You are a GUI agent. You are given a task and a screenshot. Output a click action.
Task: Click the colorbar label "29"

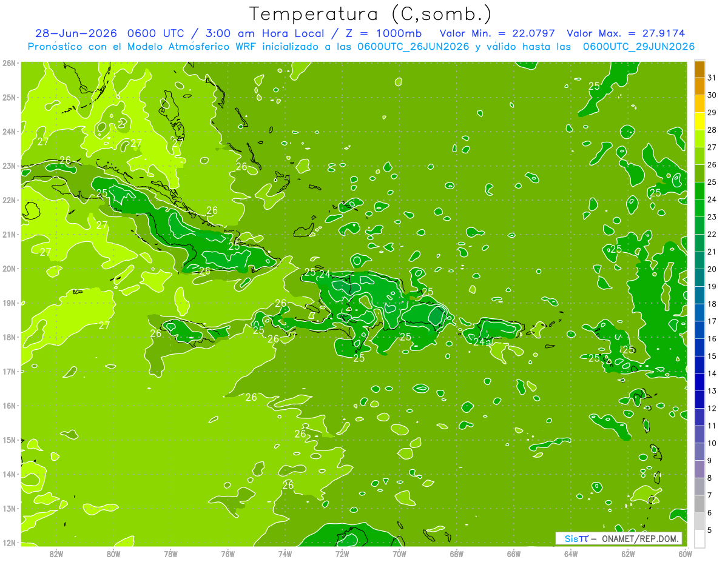(712, 113)
